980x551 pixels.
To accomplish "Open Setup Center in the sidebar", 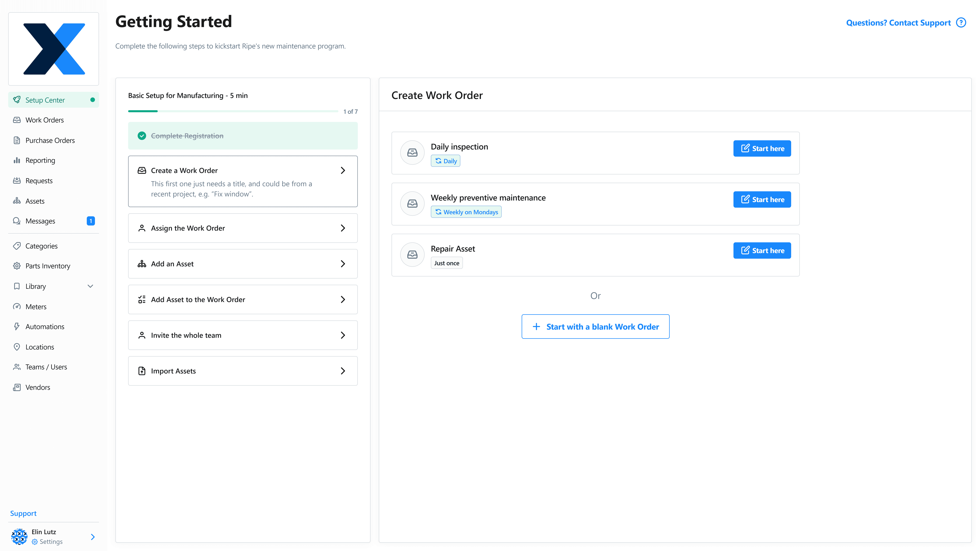I will (54, 100).
